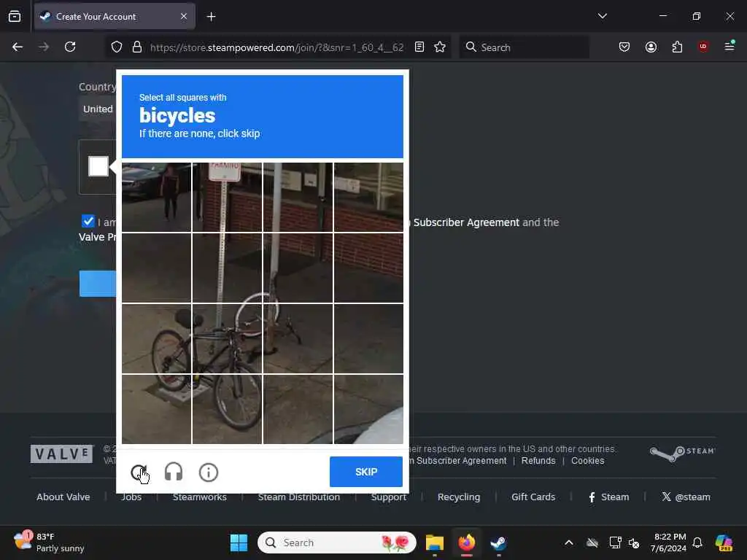Screen dimensions: 747x560
Task: Select captcha tile with bicycle handlebars by pole
Action: click(298, 338)
